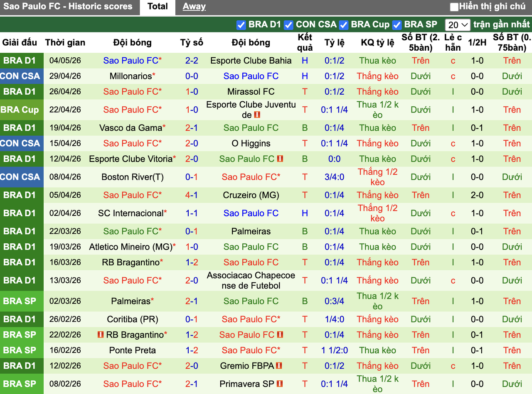
Task: Open the Atletico Mineiro (MG) team link
Action: point(131,247)
